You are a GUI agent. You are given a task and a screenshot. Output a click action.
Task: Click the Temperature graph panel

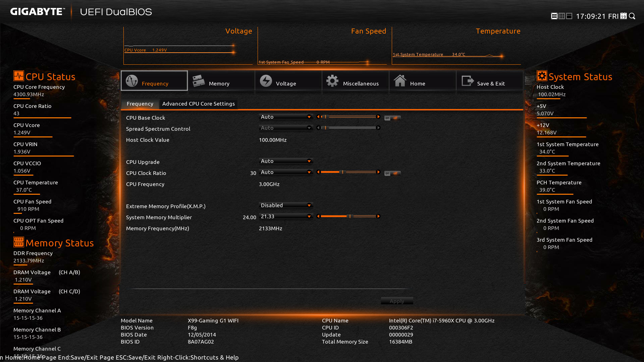[456, 46]
